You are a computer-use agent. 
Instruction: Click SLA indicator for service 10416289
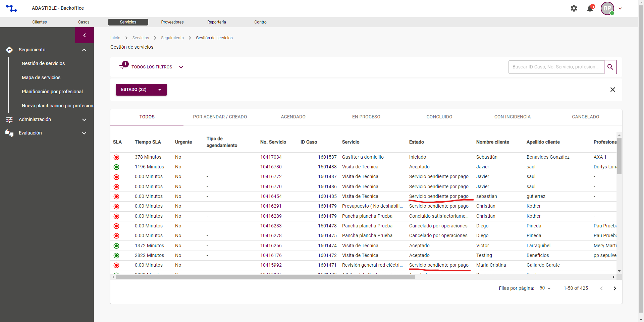(x=116, y=216)
